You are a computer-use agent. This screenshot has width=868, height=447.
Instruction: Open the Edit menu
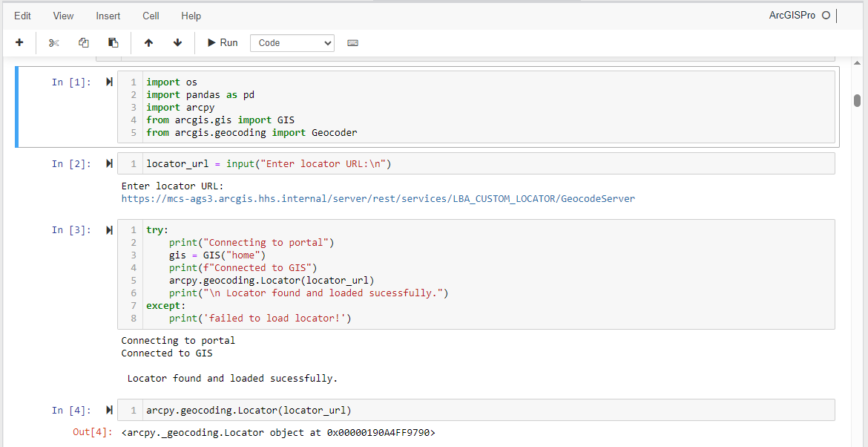pyautogui.click(x=22, y=15)
